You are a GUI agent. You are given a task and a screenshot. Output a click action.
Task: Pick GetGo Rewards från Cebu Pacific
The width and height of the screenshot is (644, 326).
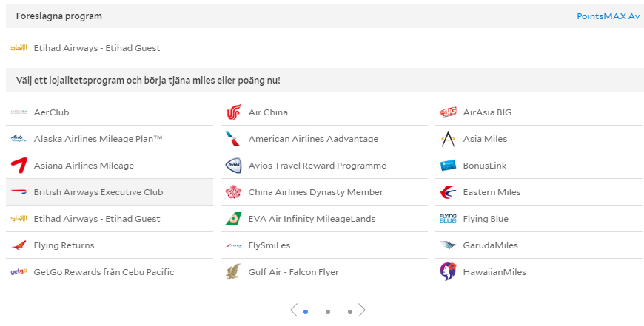click(104, 272)
